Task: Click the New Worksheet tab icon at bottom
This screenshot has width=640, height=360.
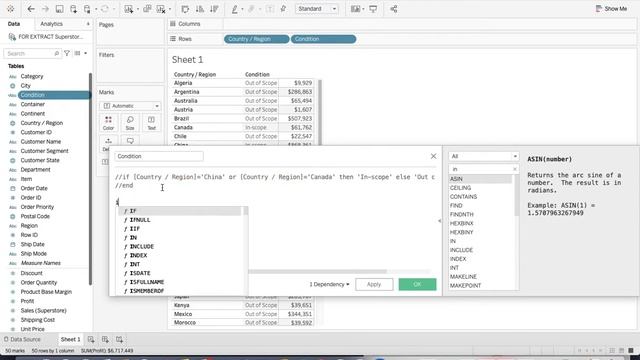Action: (x=91, y=339)
